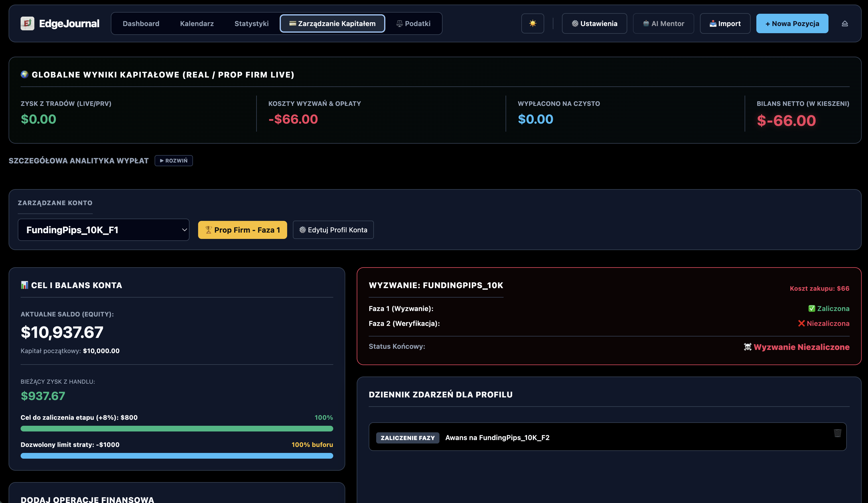Viewport: 868px width, 503px height.
Task: Click the Prop Firm - Faza 1 badge
Action: (242, 230)
